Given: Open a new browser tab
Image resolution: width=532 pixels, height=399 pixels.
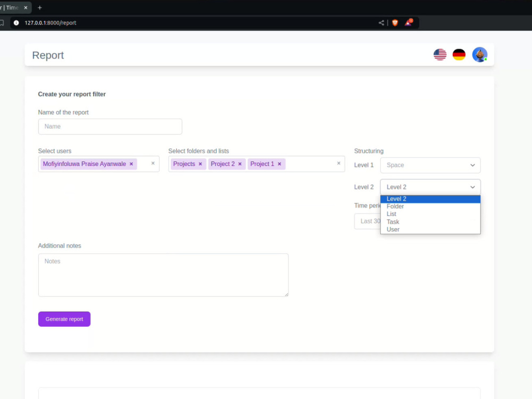Looking at the screenshot, I should point(40,7).
